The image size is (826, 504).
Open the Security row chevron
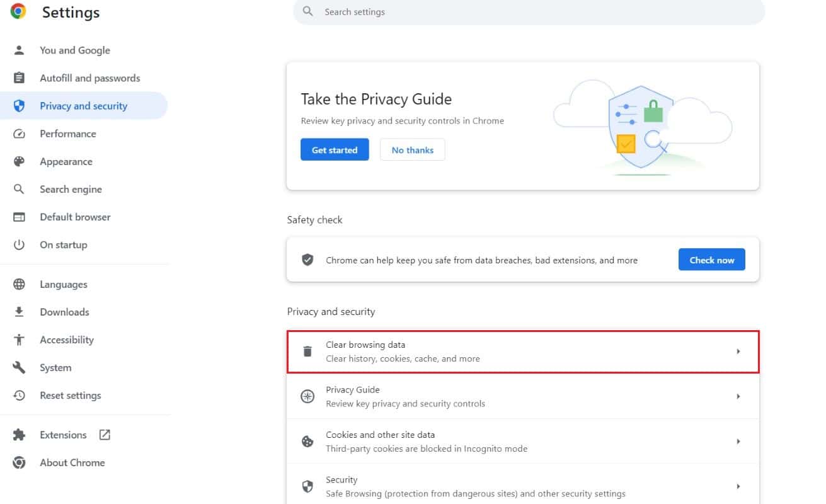(738, 486)
